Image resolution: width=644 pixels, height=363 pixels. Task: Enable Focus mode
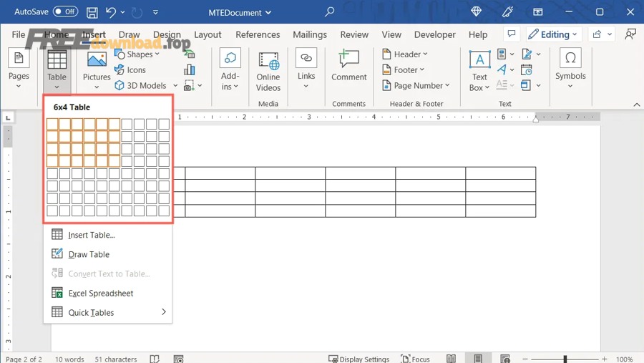[415, 359]
